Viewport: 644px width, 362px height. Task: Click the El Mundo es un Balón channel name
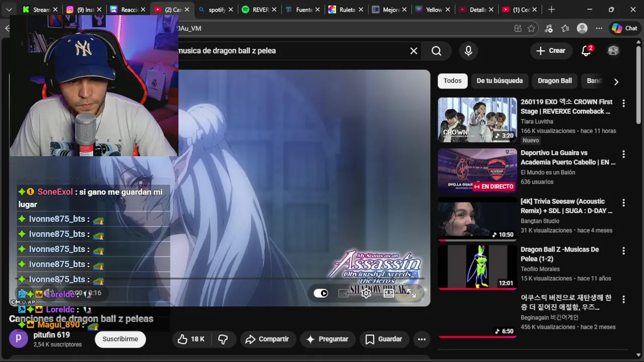(547, 172)
